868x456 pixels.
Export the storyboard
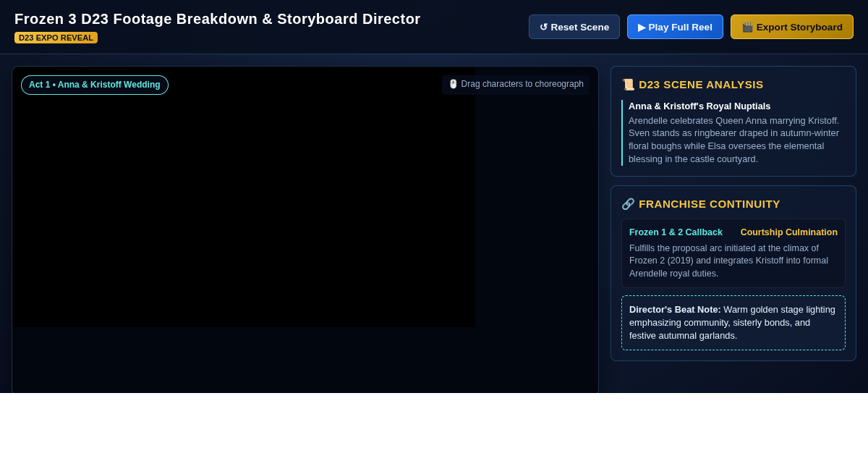point(792,27)
